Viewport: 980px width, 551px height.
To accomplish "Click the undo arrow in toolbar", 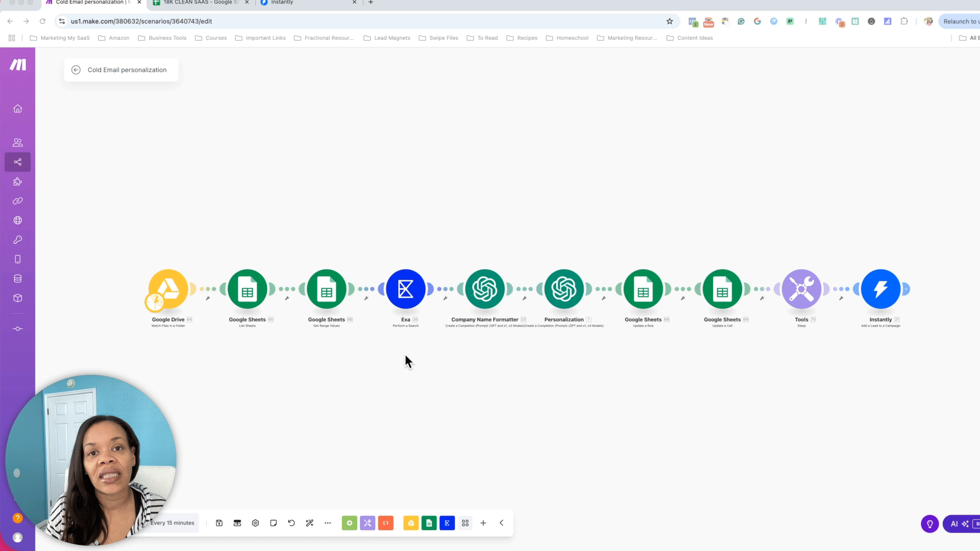I will pos(291,523).
